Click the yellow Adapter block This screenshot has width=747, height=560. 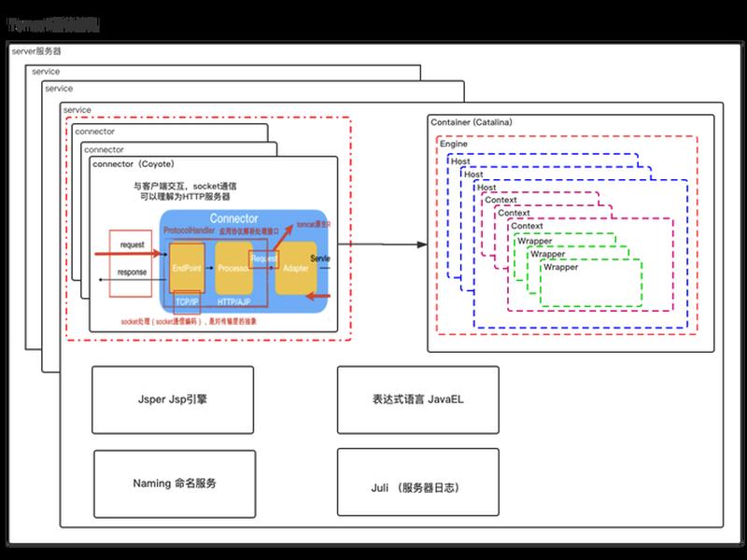(295, 268)
